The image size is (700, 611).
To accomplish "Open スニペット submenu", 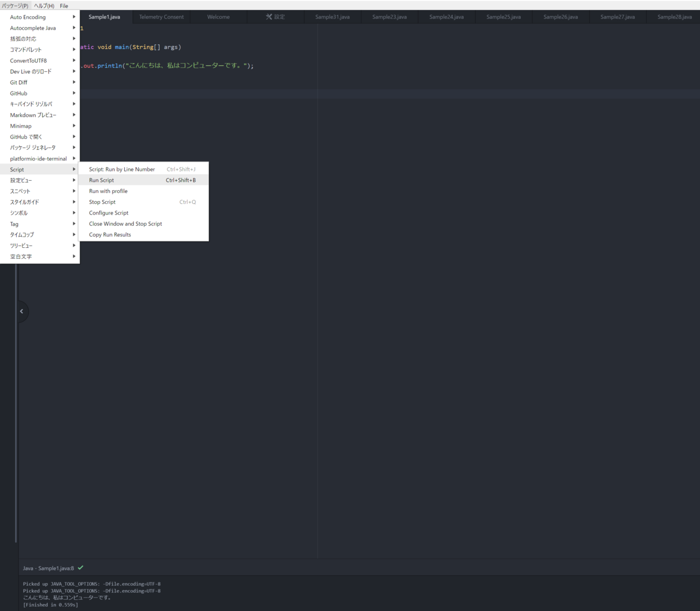I will [x=40, y=191].
